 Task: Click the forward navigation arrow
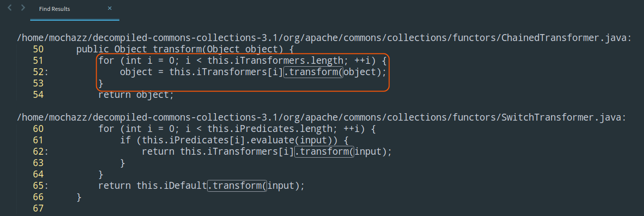click(23, 8)
